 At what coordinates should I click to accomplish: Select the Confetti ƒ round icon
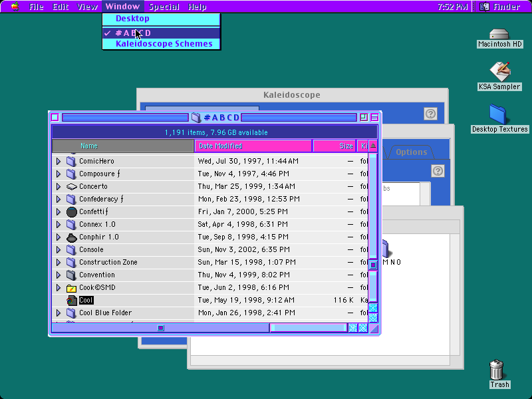click(72, 212)
